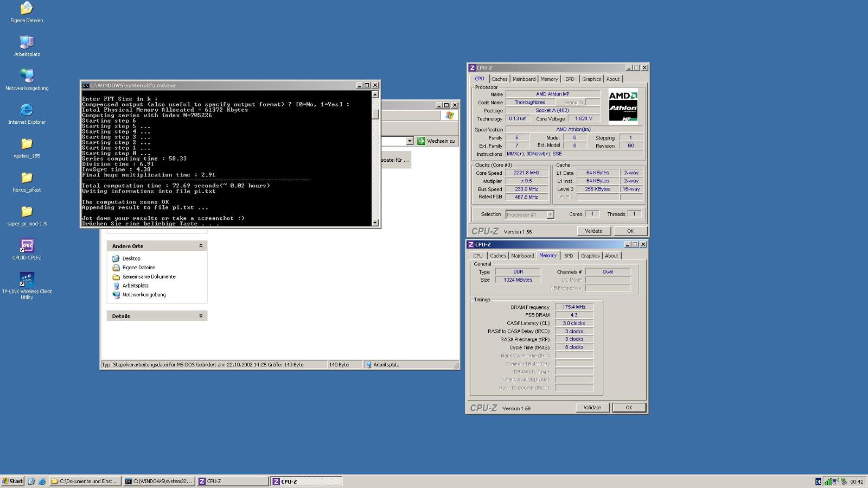
Task: Switch to Caches tab in lower CPU-Z
Action: tap(497, 256)
